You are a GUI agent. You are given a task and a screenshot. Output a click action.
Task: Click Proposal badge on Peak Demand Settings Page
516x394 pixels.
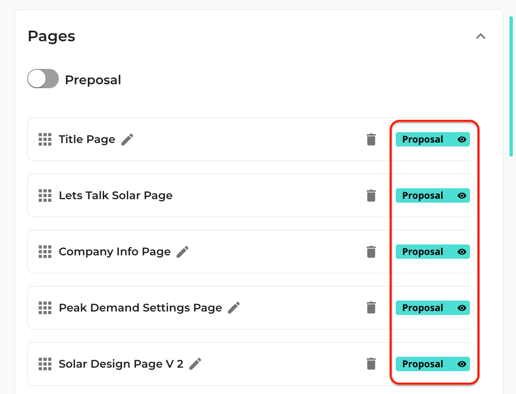(433, 308)
